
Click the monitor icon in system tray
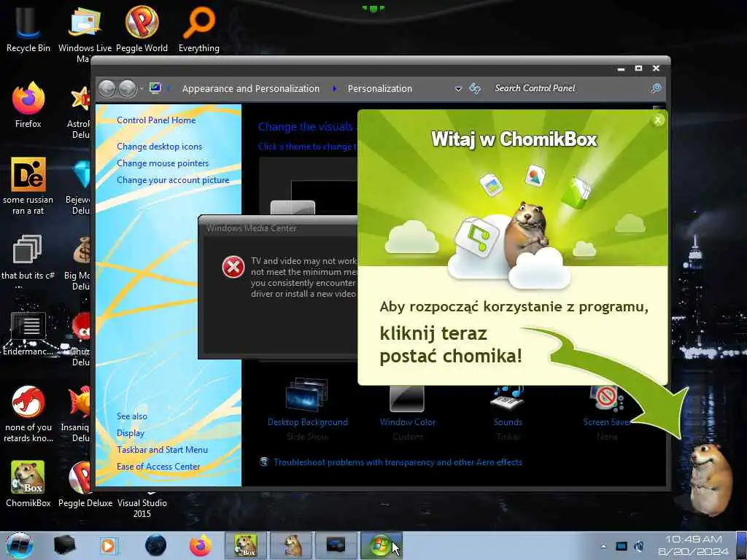[622, 546]
